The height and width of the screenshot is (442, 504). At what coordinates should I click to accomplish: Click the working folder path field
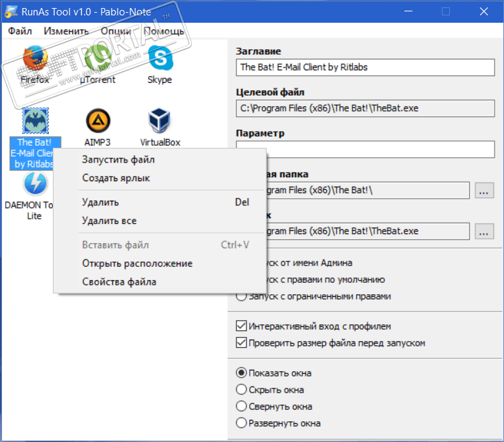coord(368,191)
